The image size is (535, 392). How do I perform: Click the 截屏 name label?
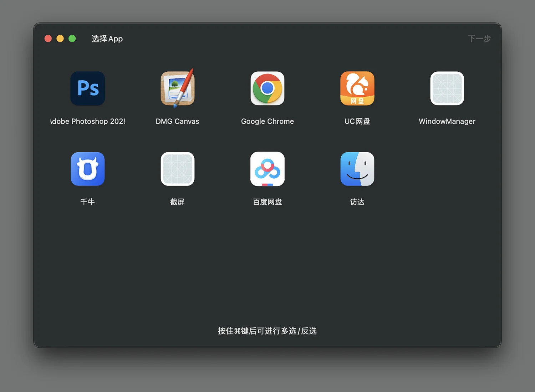pos(178,202)
